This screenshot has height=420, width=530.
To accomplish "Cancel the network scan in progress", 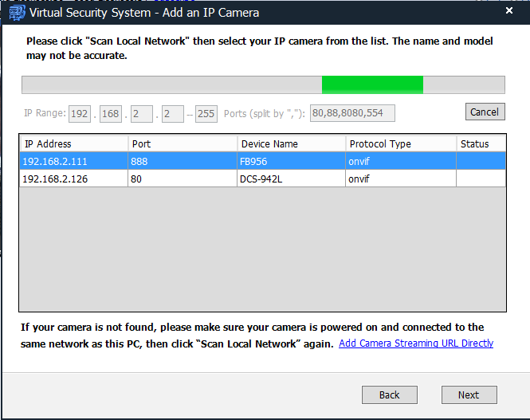I will (485, 112).
